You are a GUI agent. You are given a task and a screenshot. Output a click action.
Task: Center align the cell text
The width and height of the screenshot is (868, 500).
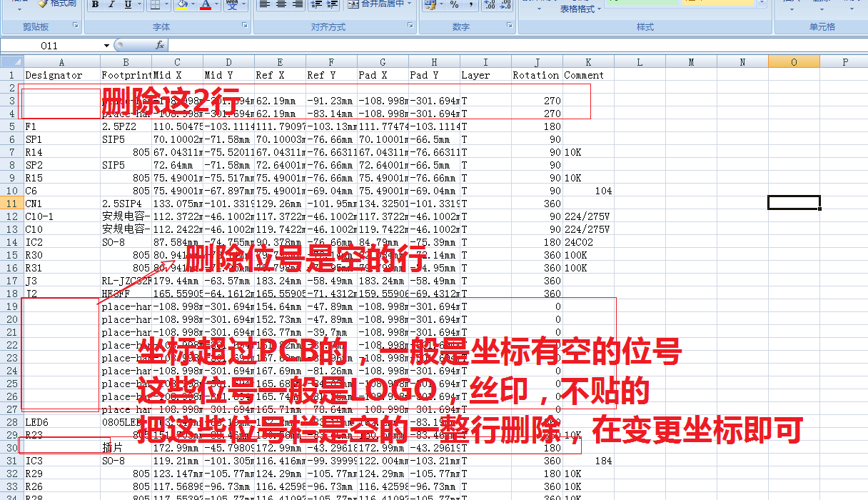[x=281, y=4]
